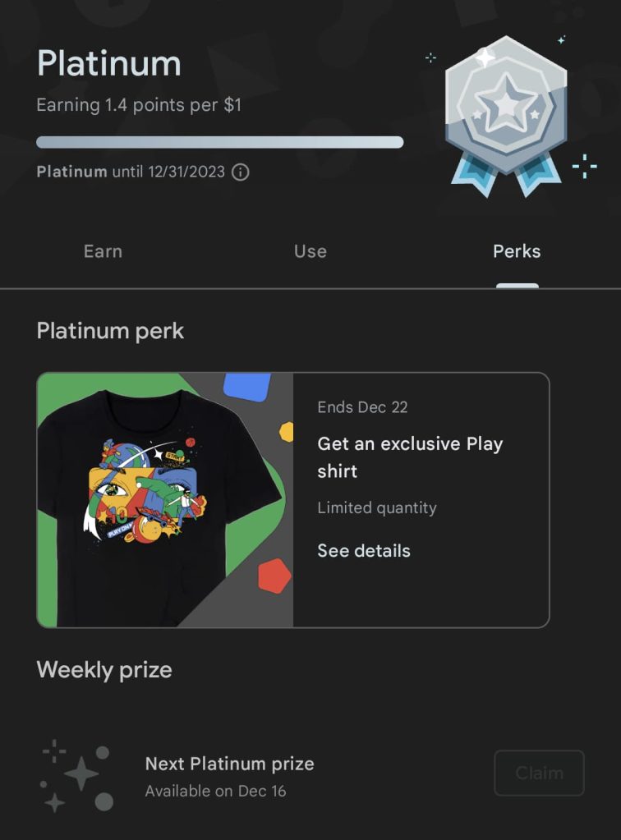Screen dimensions: 621x840
Task: Click the "Weekly prize" section heading
Action: [x=104, y=670]
